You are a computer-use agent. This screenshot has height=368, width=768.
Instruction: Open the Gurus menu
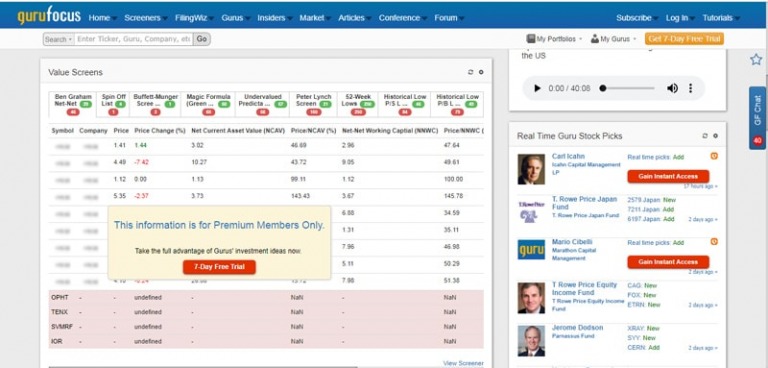(x=235, y=18)
